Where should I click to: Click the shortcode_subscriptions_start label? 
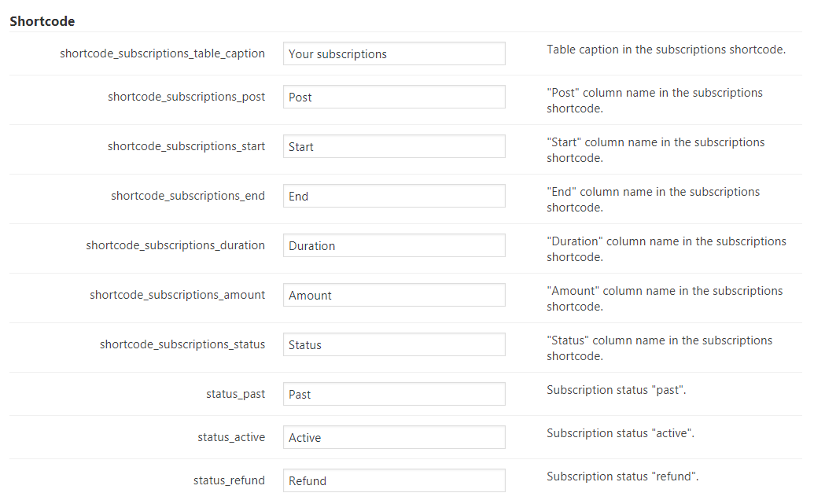186,146
